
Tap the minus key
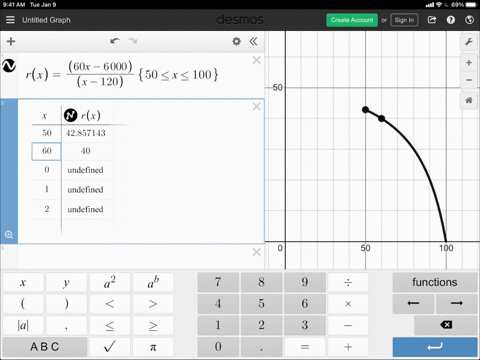[348, 325]
